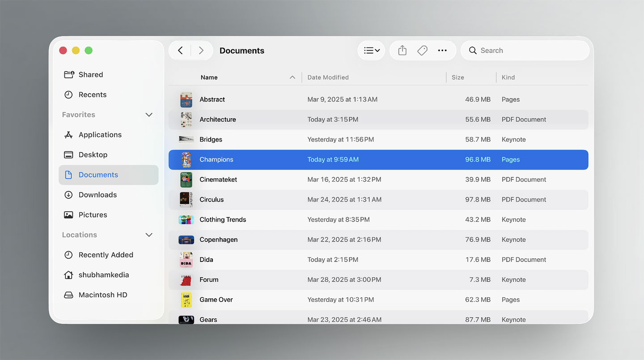Click the Pictures sidebar icon
The width and height of the screenshot is (644, 360).
(x=68, y=215)
